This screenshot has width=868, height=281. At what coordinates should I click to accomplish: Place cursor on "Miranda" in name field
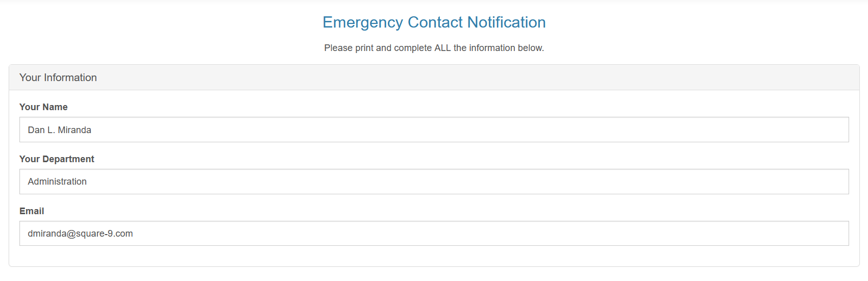(75, 130)
